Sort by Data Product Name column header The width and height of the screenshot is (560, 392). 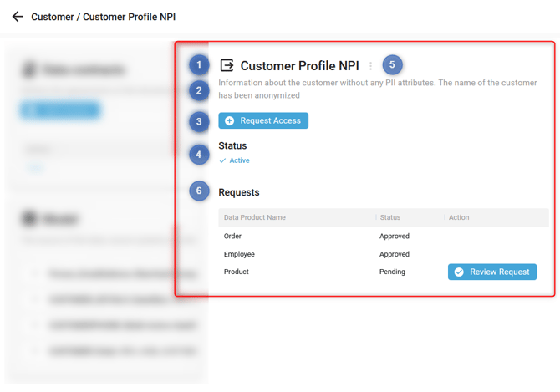[x=255, y=217]
